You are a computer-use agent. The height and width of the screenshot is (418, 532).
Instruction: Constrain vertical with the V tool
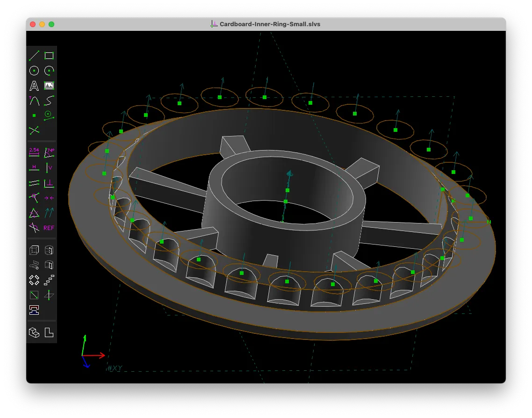(x=49, y=167)
